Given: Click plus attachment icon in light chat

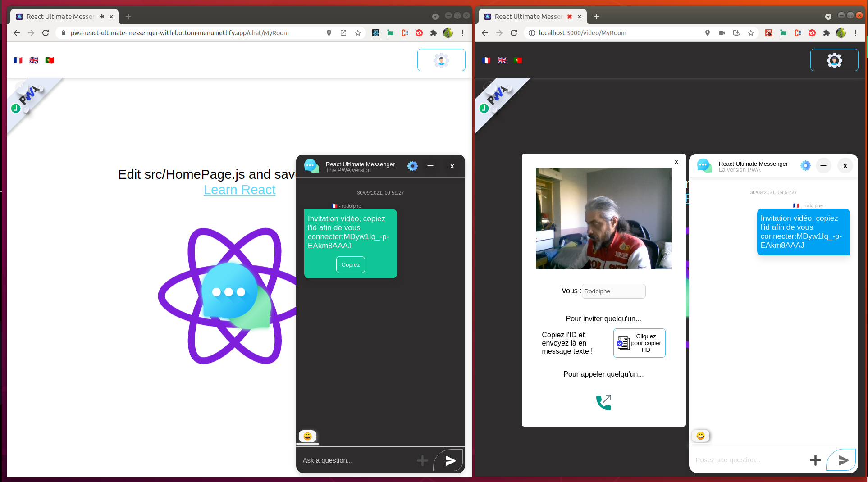Looking at the screenshot, I should click(x=815, y=460).
